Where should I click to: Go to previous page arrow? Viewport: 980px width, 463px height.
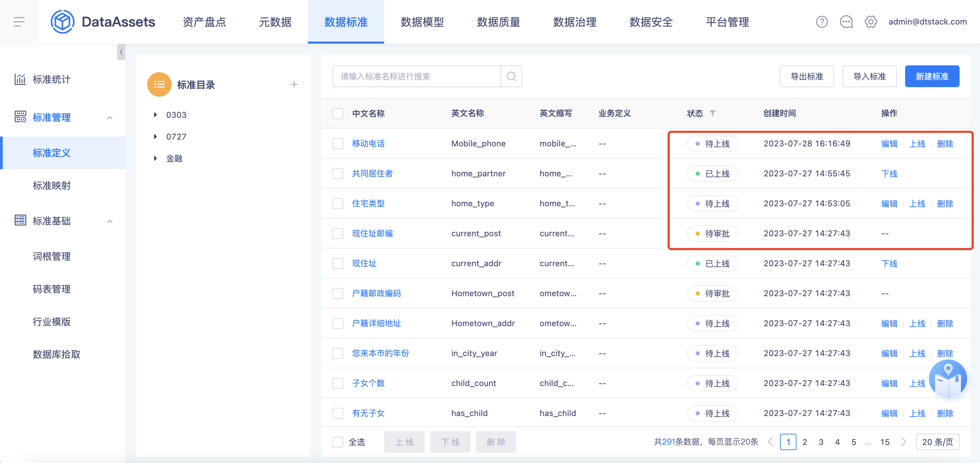coord(771,442)
